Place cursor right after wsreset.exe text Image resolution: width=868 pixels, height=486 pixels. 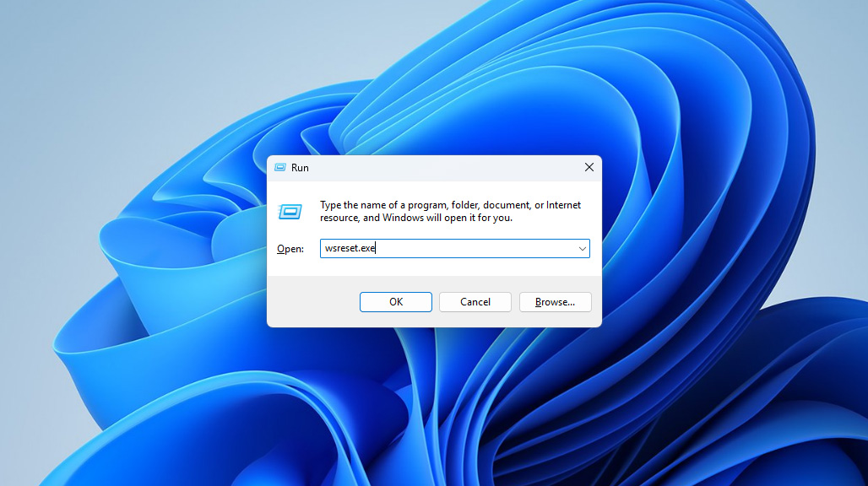377,249
